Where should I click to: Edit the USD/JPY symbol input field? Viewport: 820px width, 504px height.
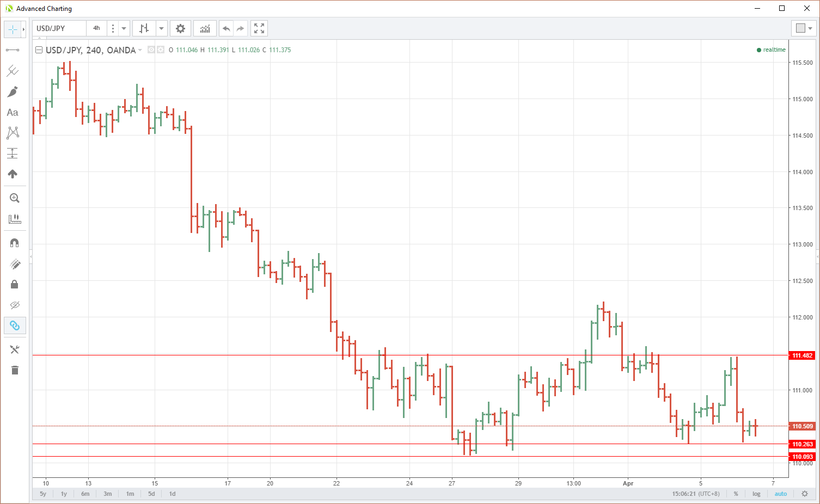59,28
